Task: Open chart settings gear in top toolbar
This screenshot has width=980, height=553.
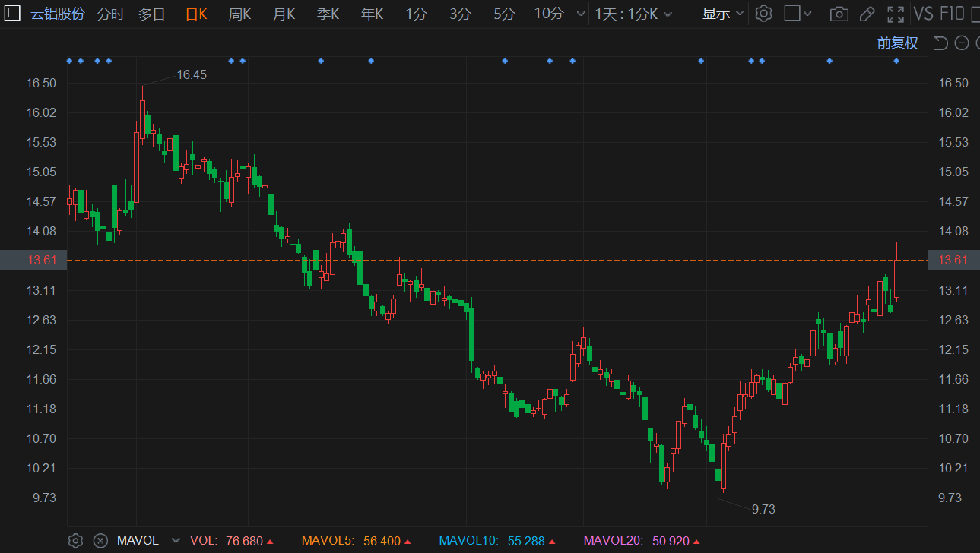Action: click(x=764, y=14)
